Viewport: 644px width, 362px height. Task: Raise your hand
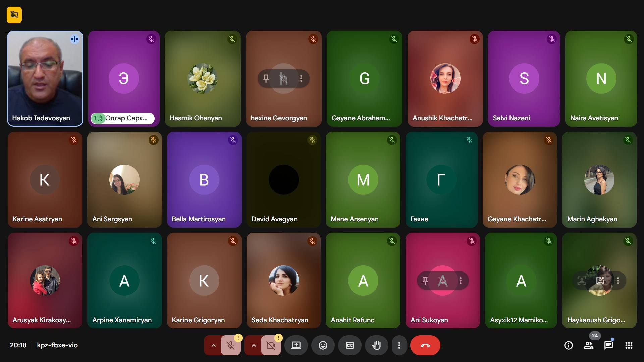pos(377,345)
